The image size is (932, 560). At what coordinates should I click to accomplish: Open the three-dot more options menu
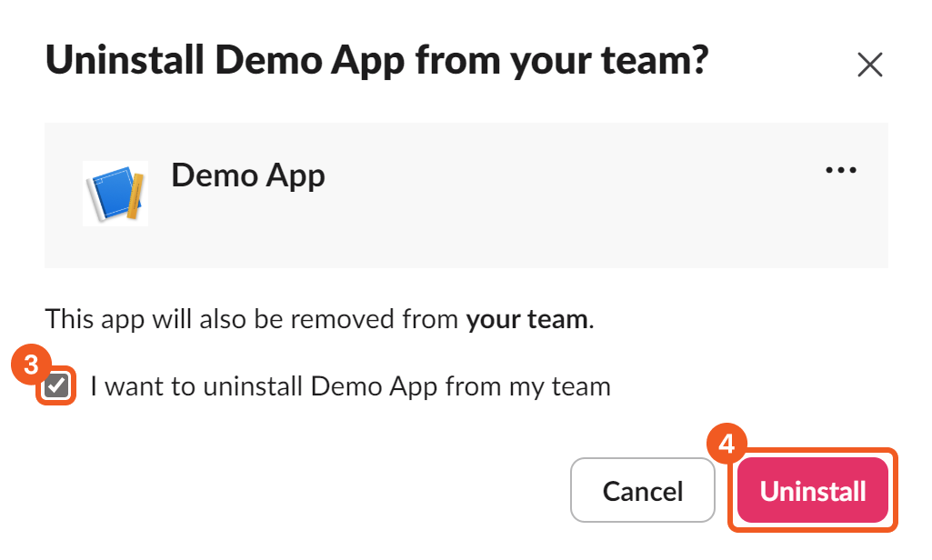(840, 171)
